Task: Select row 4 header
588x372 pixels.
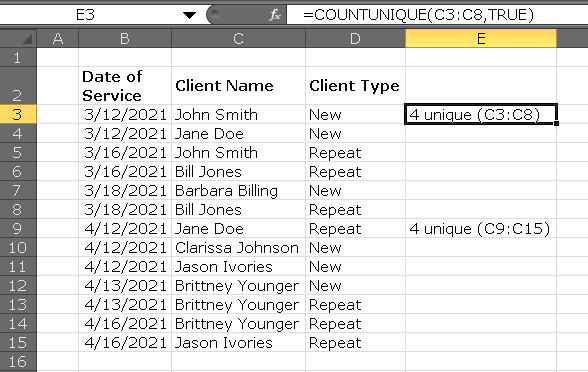Action: 18,134
